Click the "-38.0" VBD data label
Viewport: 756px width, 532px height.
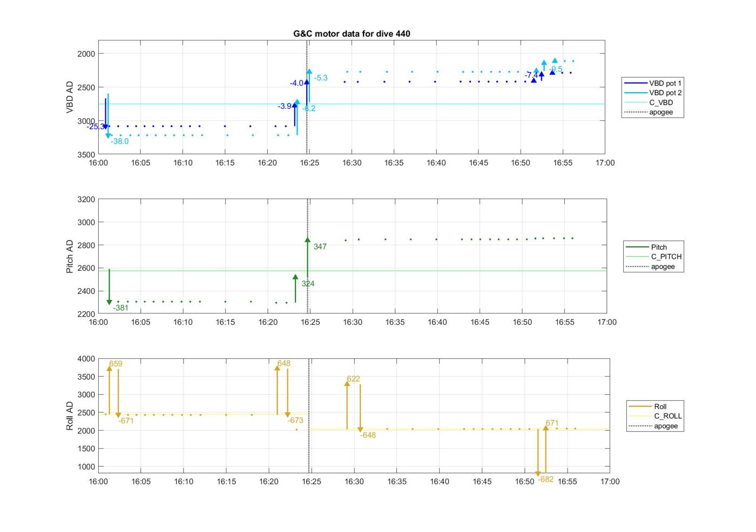120,141
